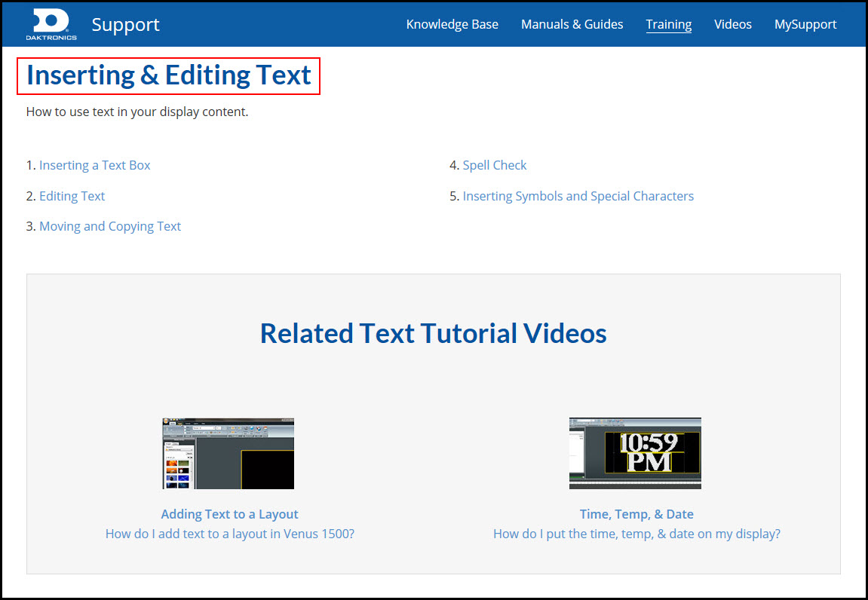
Task: Click the Adding Text to a Layout link
Action: [x=229, y=513]
